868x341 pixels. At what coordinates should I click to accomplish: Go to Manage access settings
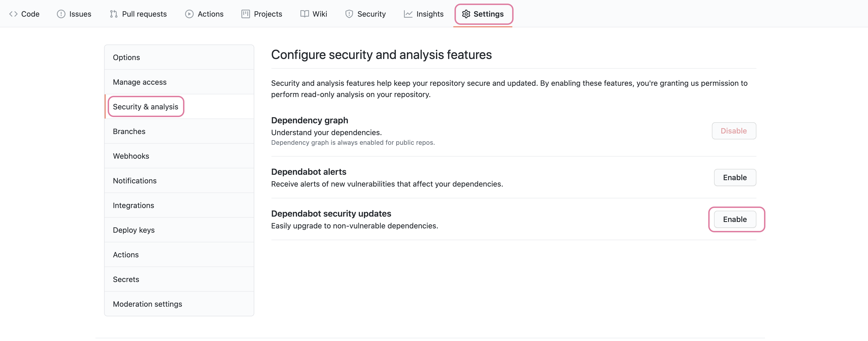[x=139, y=82]
